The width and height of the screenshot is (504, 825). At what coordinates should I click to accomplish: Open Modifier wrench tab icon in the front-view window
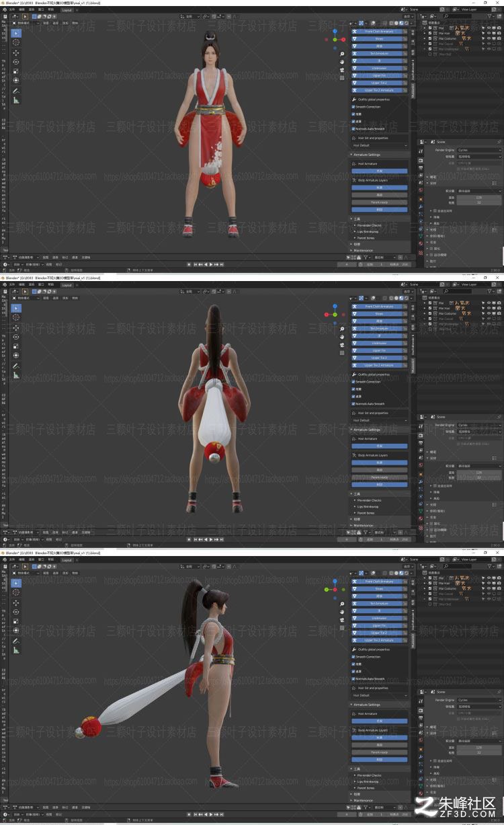[421, 205]
